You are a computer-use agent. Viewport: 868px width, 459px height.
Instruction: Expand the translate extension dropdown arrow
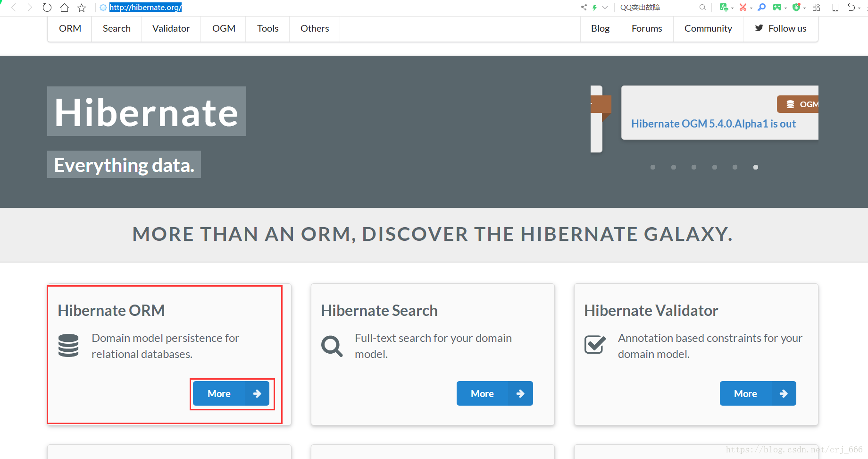tap(732, 8)
